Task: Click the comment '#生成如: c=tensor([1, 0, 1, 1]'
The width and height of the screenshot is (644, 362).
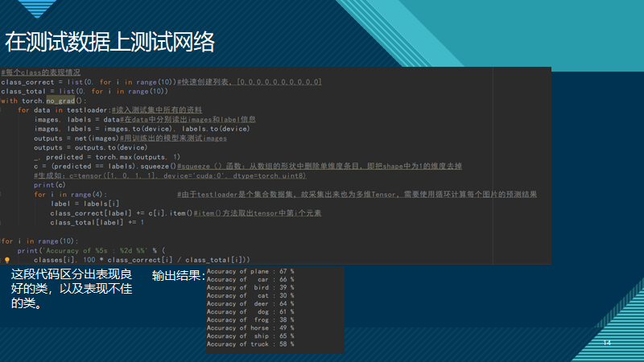Action: (x=170, y=175)
